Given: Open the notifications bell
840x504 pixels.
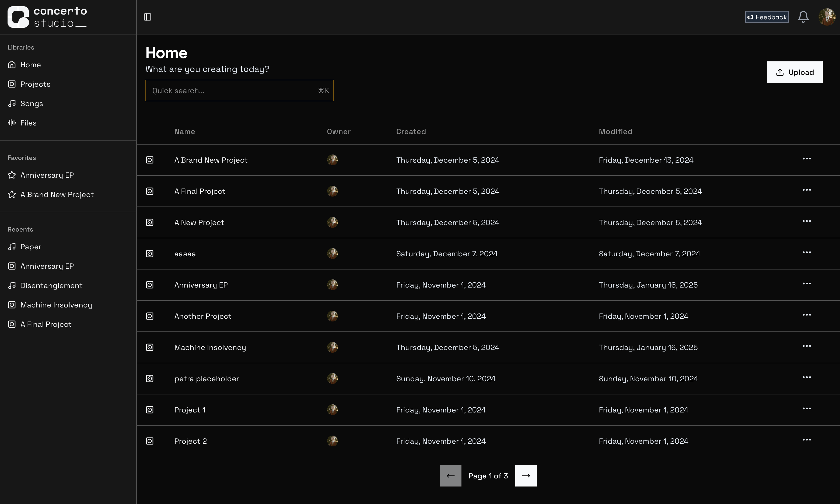Looking at the screenshot, I should point(803,17).
